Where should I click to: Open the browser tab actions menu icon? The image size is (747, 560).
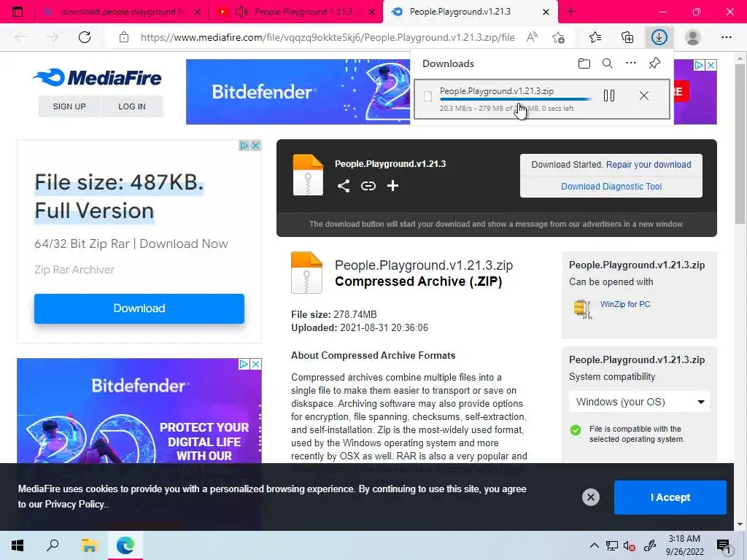(18, 12)
